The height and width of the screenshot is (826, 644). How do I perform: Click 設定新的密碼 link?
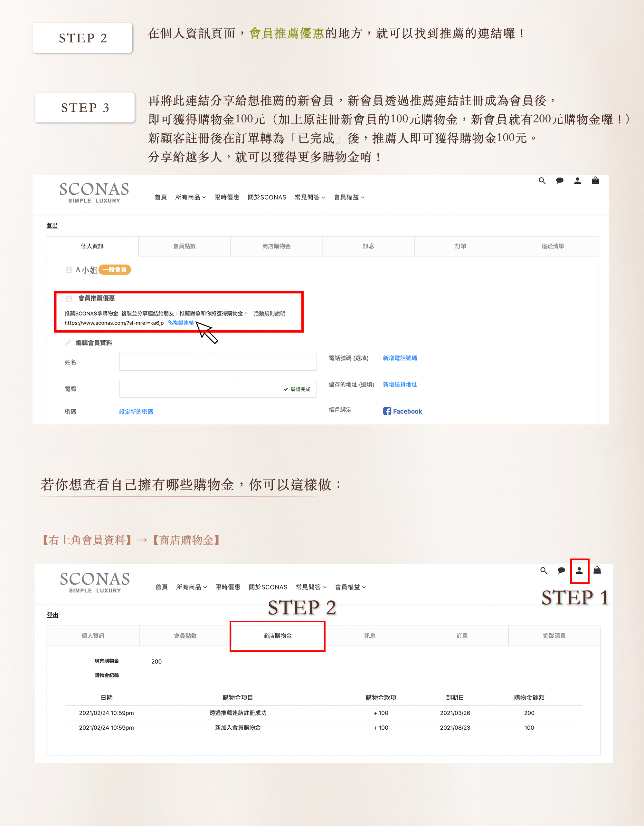click(x=136, y=412)
